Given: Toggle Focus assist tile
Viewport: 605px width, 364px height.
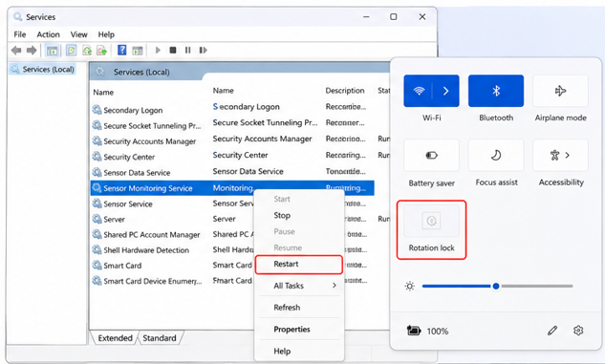Looking at the screenshot, I should tap(496, 156).
